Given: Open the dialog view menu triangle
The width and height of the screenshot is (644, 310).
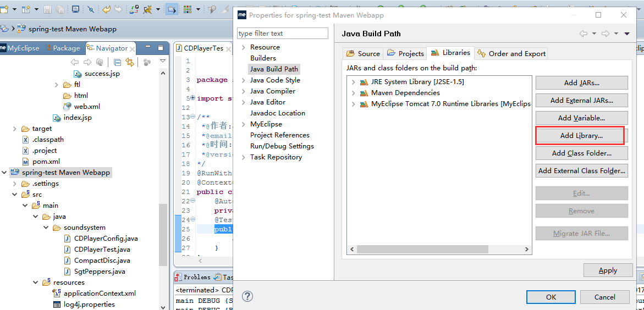Looking at the screenshot, I should 627,34.
